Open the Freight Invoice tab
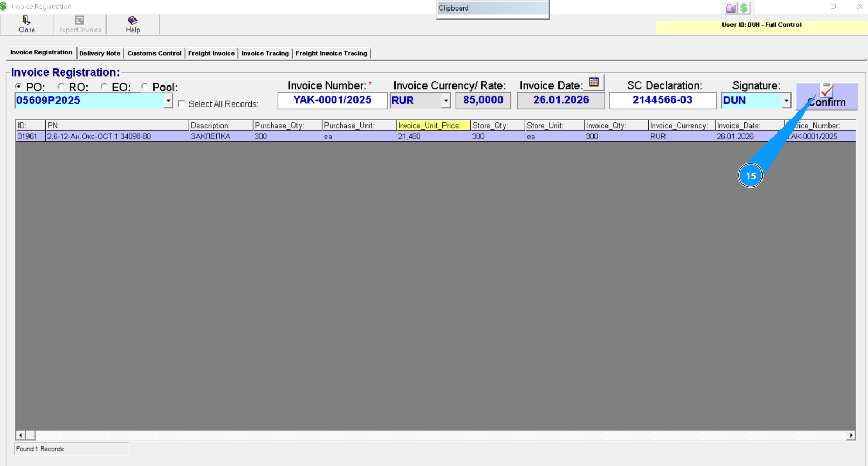Viewport: 868px width, 466px height. (x=211, y=53)
